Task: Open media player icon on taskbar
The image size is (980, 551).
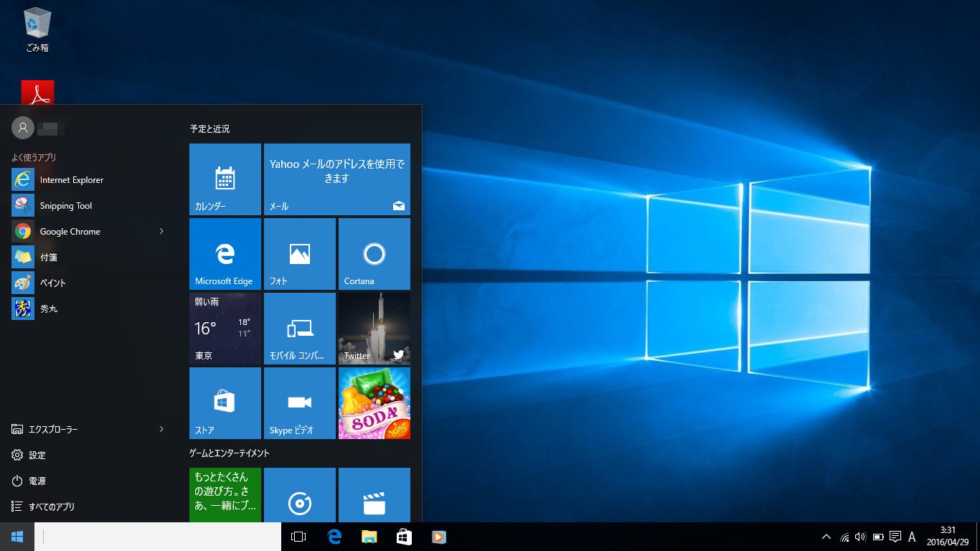Action: pyautogui.click(x=438, y=537)
